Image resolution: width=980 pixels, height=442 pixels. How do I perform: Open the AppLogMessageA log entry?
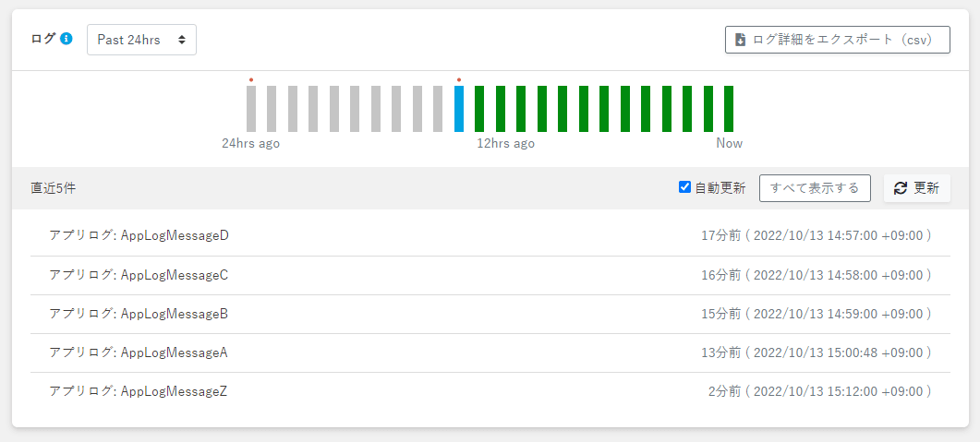(x=139, y=352)
